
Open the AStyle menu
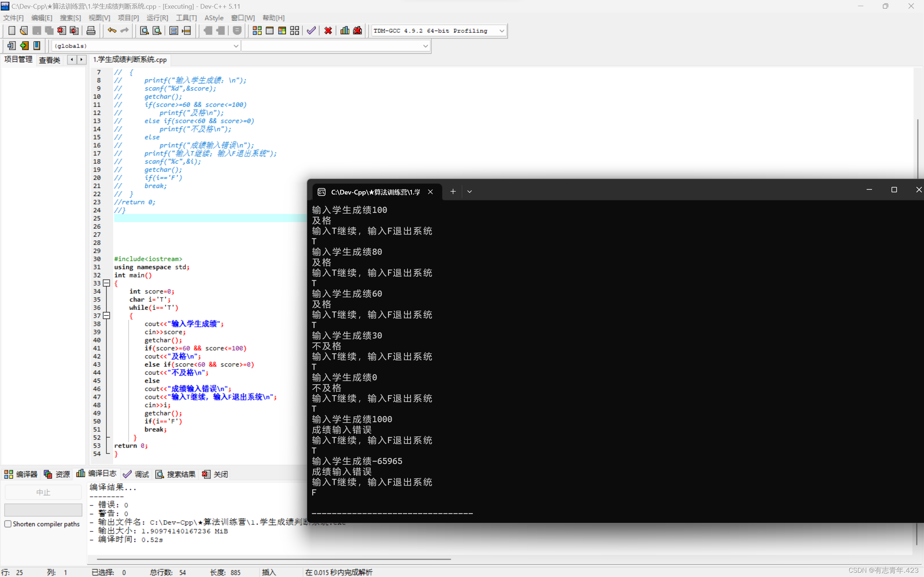[x=214, y=18]
